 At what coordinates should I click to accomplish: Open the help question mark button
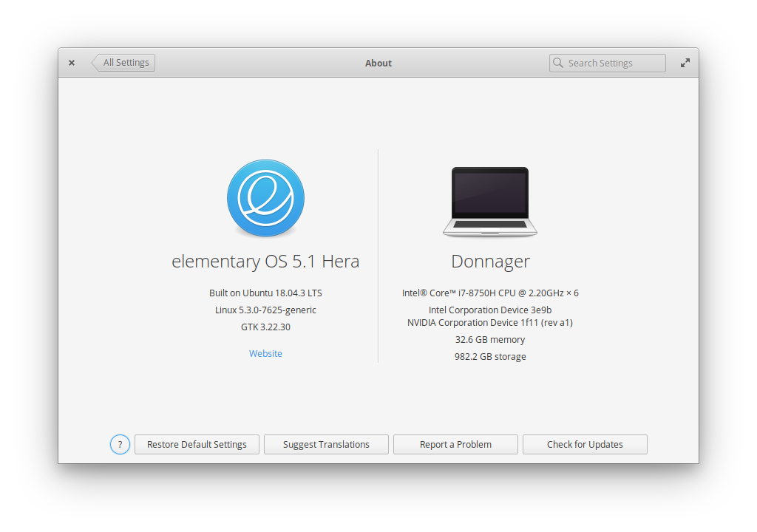(120, 445)
